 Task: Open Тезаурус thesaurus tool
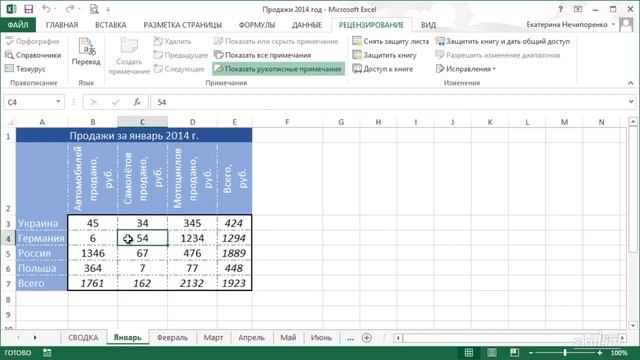(25, 69)
